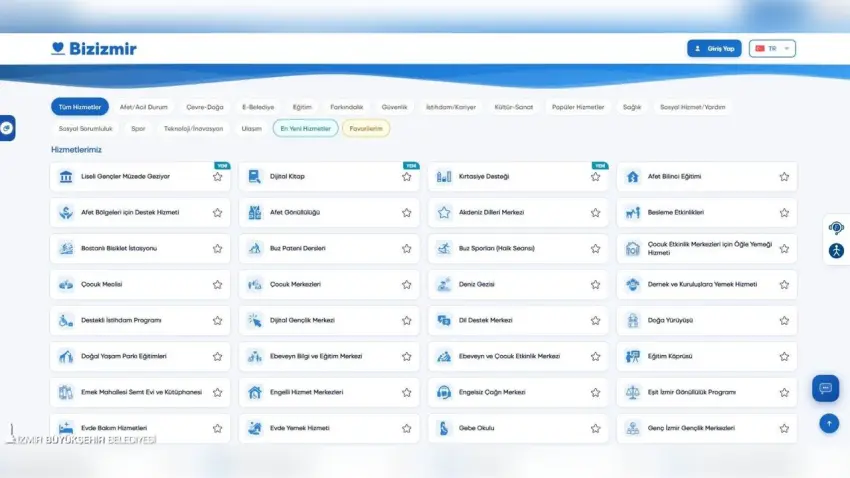The image size is (850, 478).
Task: Open the Dijital Kitap service icon
Action: click(x=254, y=177)
